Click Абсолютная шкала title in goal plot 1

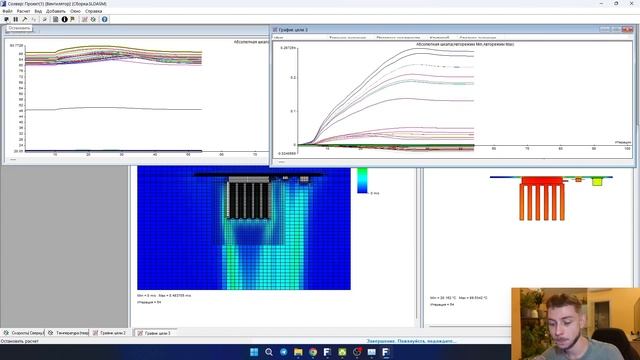click(465, 44)
